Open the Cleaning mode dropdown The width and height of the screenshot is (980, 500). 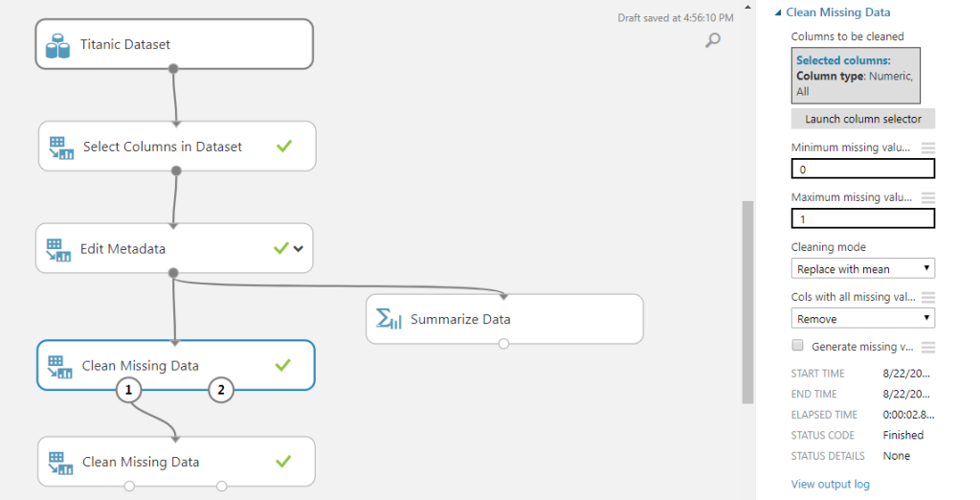862,269
